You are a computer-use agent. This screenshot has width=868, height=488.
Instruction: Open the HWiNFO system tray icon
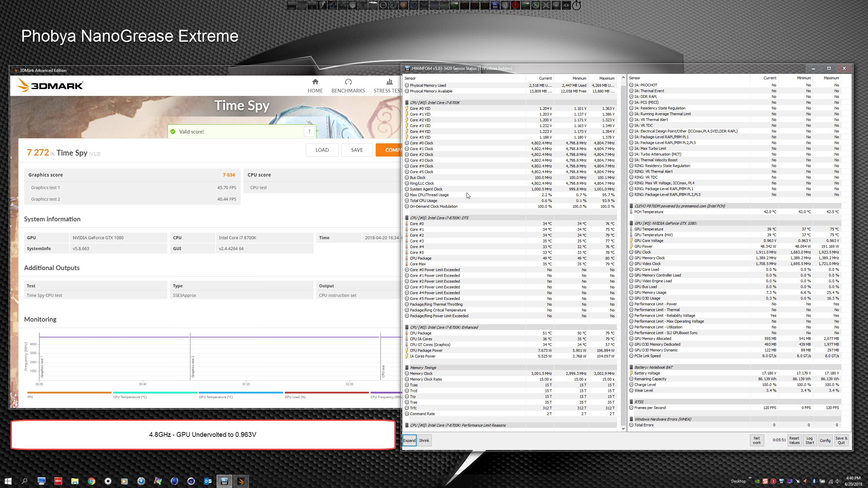click(782, 481)
